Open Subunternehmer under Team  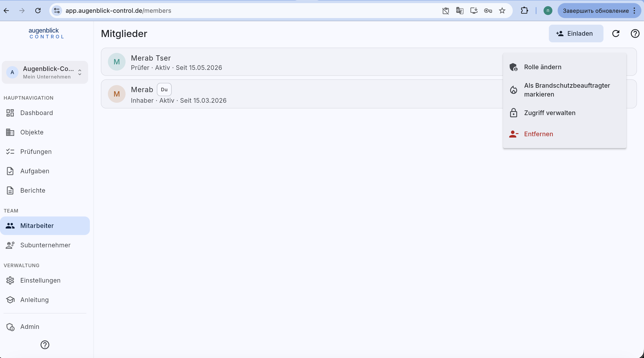(45, 245)
